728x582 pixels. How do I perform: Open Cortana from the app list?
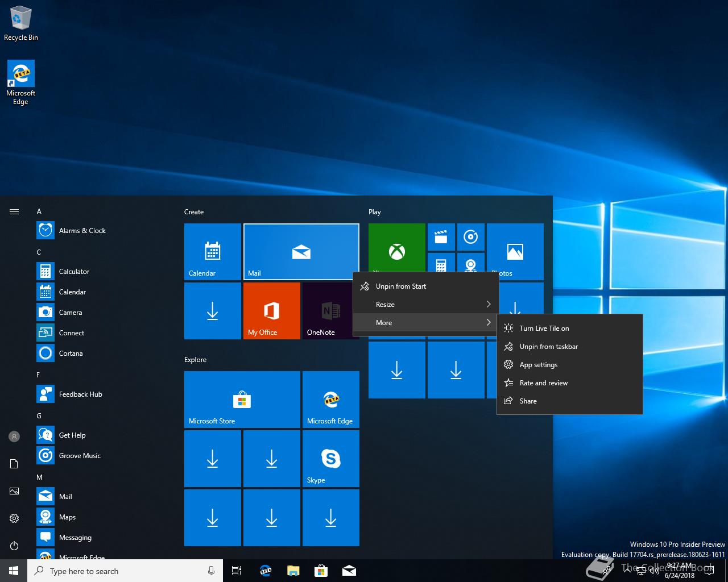tap(102, 354)
